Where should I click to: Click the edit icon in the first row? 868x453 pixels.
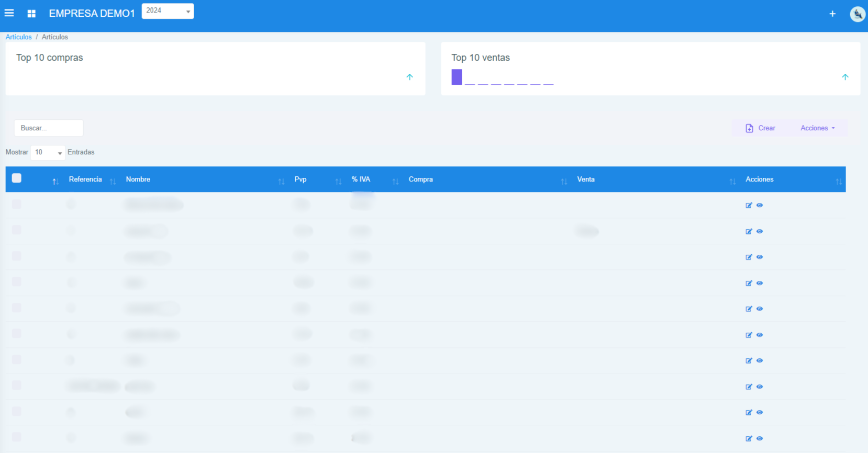pyautogui.click(x=749, y=206)
